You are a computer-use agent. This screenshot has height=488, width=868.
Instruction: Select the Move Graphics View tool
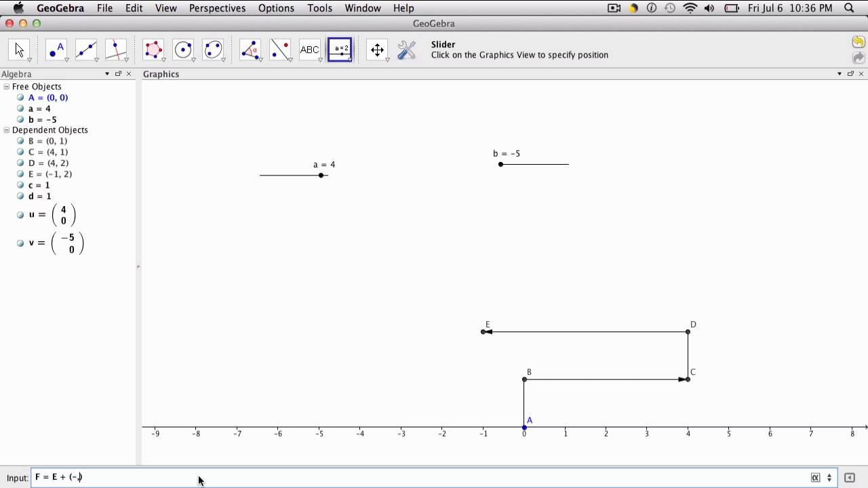pos(377,49)
